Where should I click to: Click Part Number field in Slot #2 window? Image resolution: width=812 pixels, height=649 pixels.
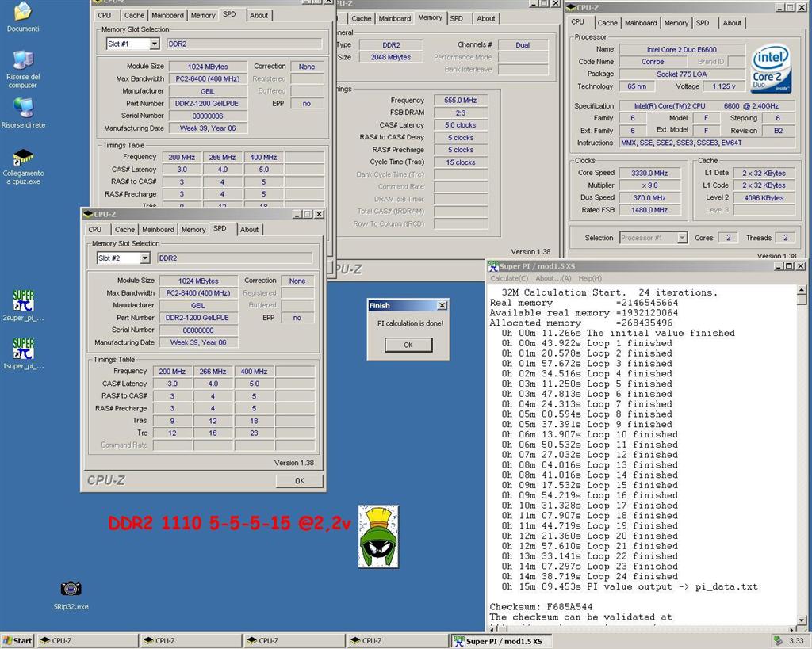point(197,318)
